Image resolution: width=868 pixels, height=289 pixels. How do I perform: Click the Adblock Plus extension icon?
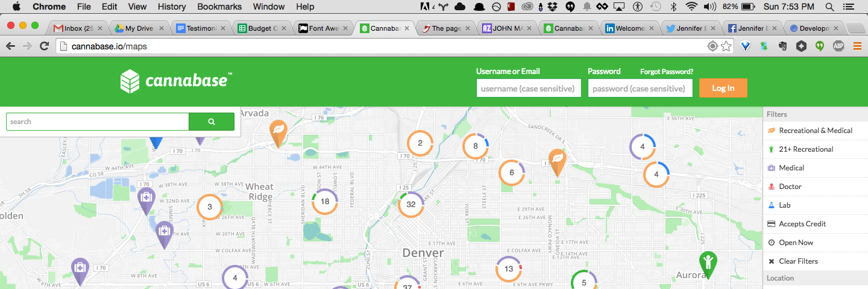coord(838,46)
